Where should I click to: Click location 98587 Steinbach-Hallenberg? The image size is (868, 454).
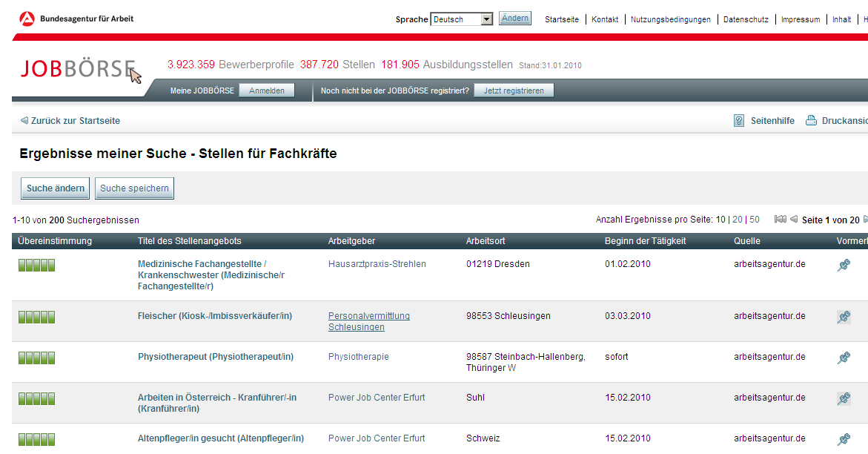coord(526,362)
